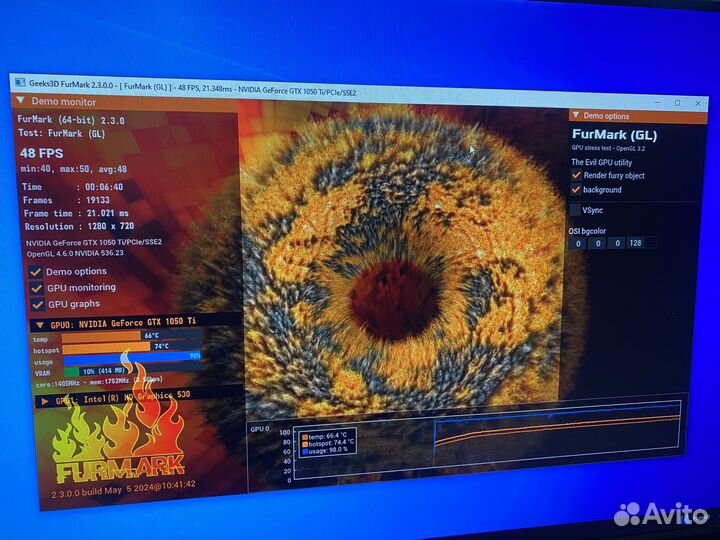Turn off the GPU graphs checkbox

37,304
